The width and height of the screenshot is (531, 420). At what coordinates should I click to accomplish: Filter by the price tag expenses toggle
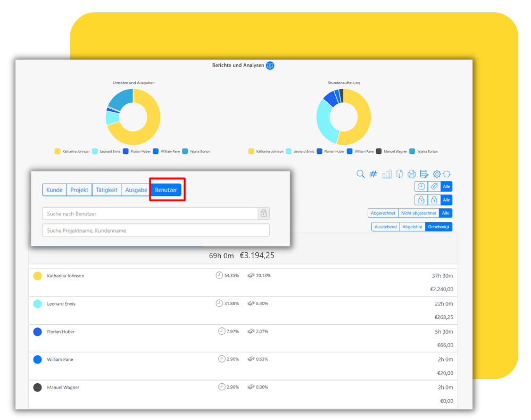(x=434, y=186)
